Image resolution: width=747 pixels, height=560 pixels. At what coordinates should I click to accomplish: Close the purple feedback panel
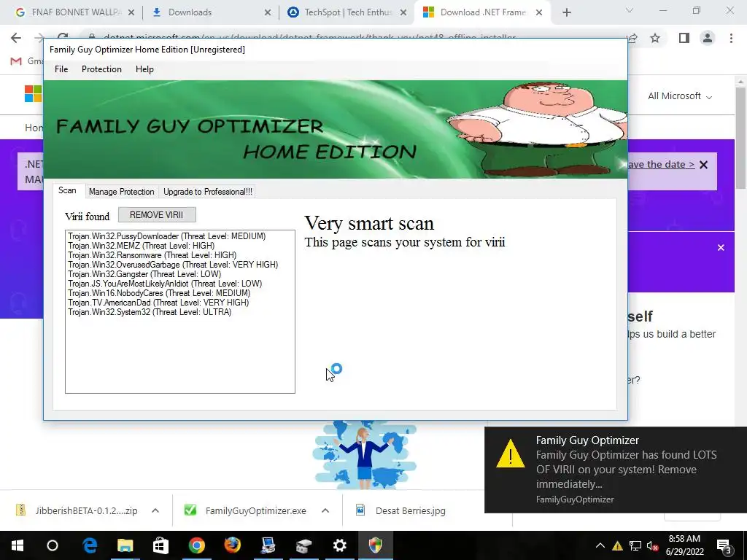point(721,248)
